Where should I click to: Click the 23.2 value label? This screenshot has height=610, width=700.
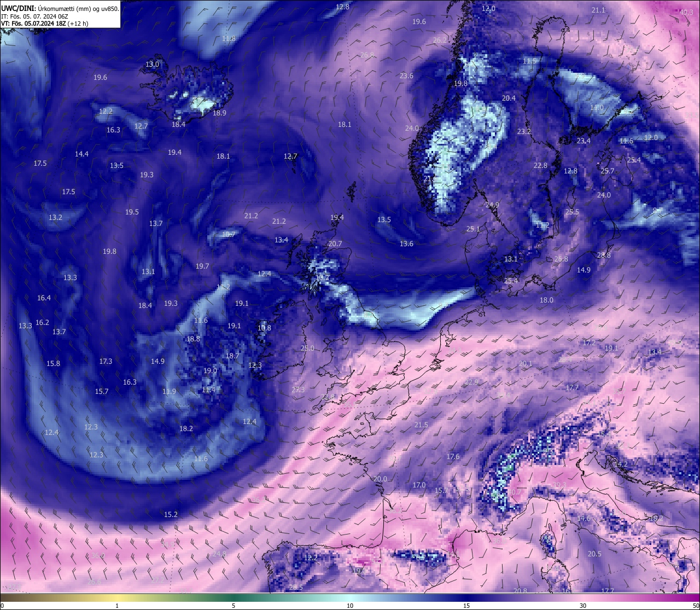[524, 132]
